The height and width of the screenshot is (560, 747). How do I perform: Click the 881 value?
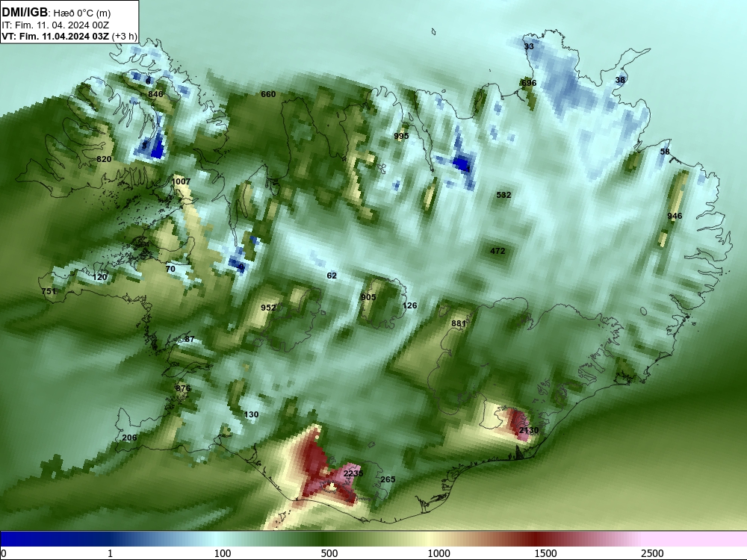[459, 323]
